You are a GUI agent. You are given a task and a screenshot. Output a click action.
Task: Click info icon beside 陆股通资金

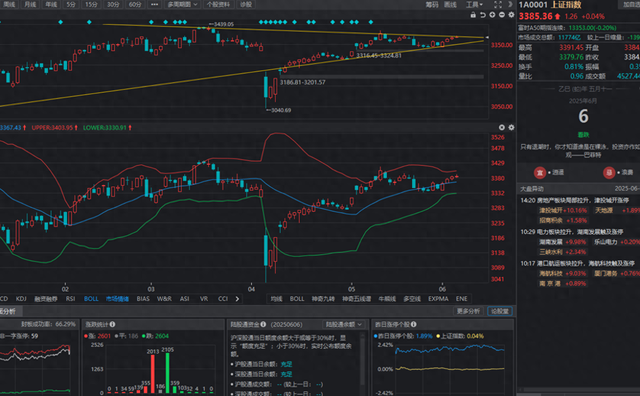coord(263,324)
